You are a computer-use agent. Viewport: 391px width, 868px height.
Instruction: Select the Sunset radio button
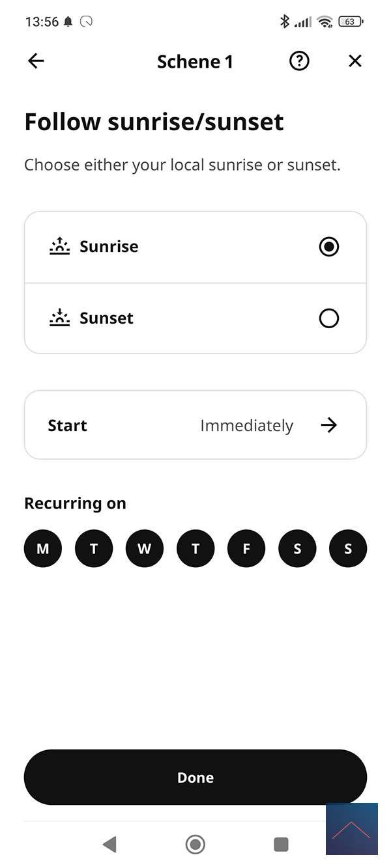coord(329,318)
